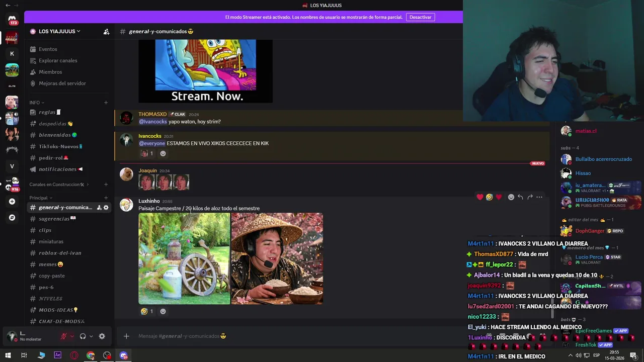Toggle the microphone mute button
The height and width of the screenshot is (362, 644).
pyautogui.click(x=64, y=336)
